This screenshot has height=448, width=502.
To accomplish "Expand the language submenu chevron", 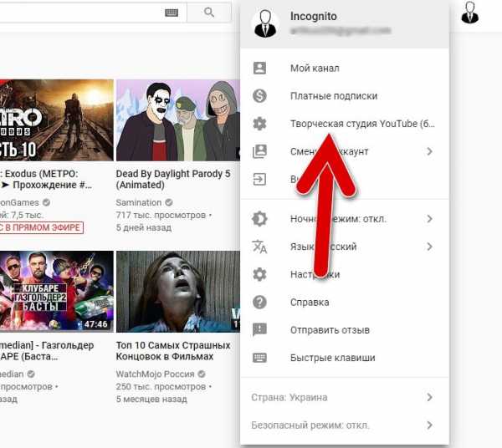I will coord(429,247).
